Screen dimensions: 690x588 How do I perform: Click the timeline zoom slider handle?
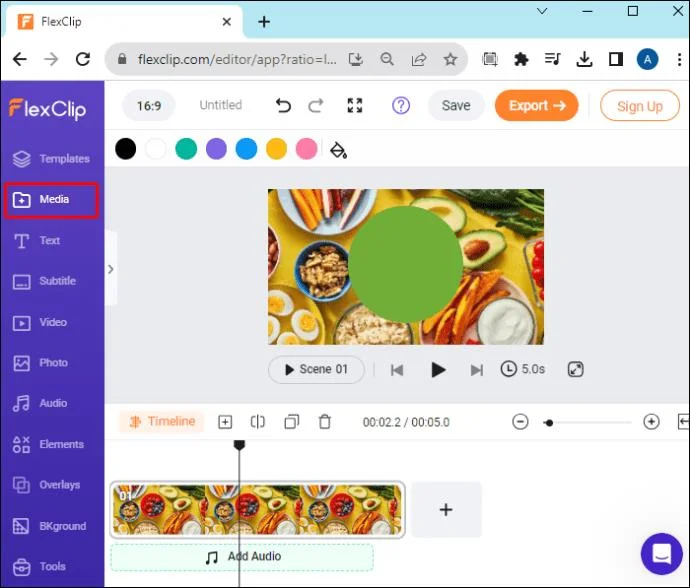(x=549, y=423)
